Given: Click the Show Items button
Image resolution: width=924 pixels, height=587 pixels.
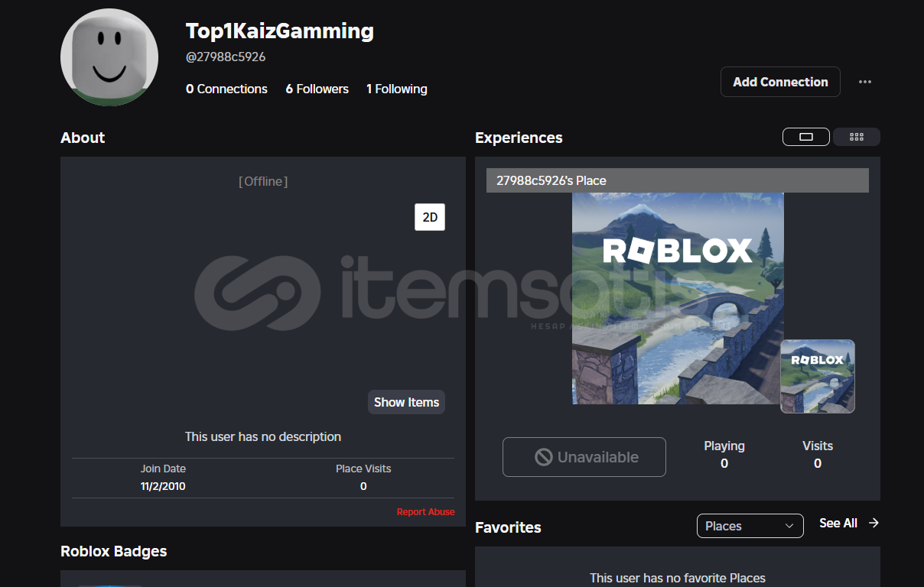Looking at the screenshot, I should (406, 402).
